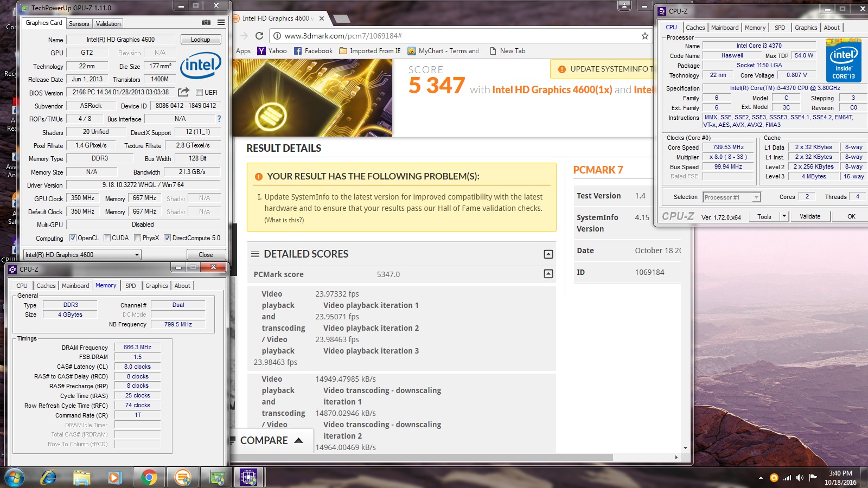
Task: Open a new Chrome tab
Action: tap(341, 18)
